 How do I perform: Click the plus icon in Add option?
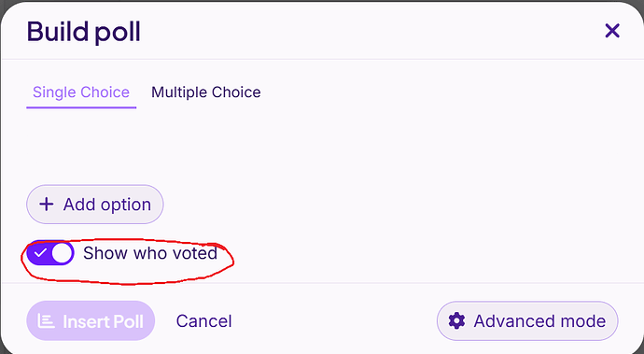coord(47,205)
